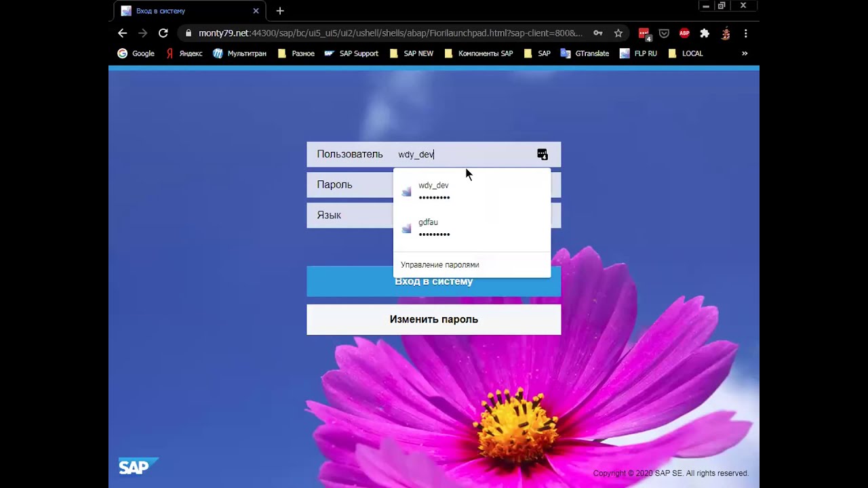
Task: Click the SAP SE copyright text
Action: tap(671, 474)
